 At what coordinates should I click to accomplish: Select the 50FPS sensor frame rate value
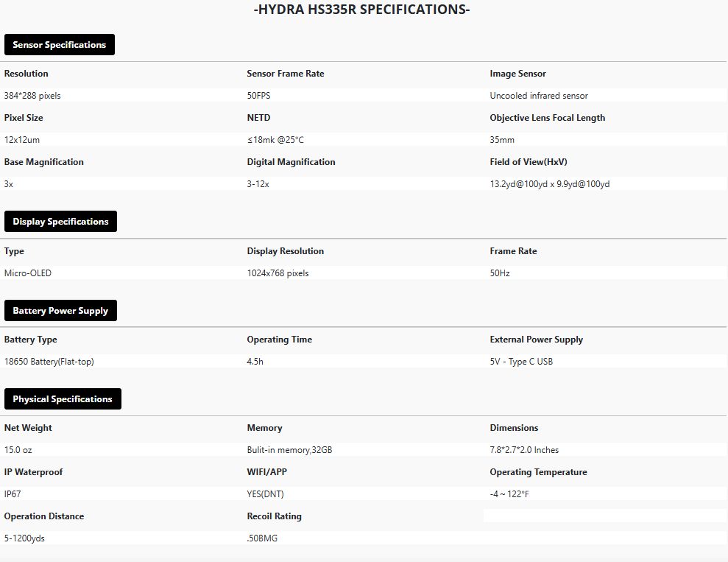258,96
